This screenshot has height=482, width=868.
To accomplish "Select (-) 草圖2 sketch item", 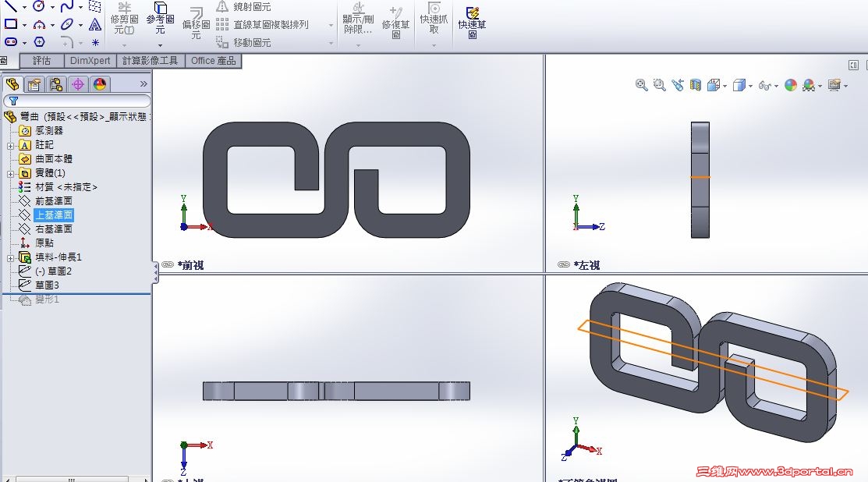I will [45, 271].
